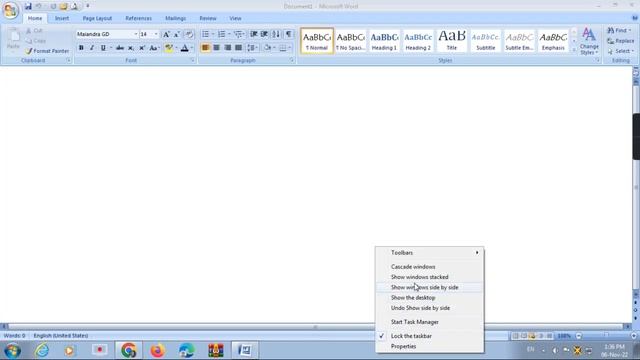Choose Show windows side by side
The width and height of the screenshot is (640, 360).
[429, 287]
